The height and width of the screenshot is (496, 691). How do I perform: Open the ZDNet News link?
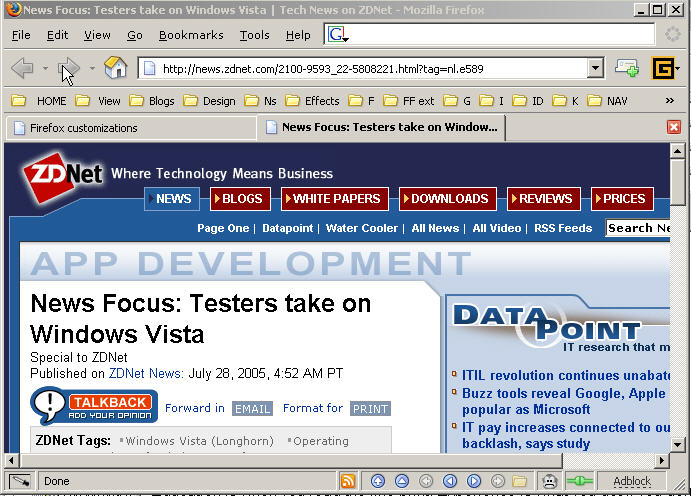(x=146, y=374)
